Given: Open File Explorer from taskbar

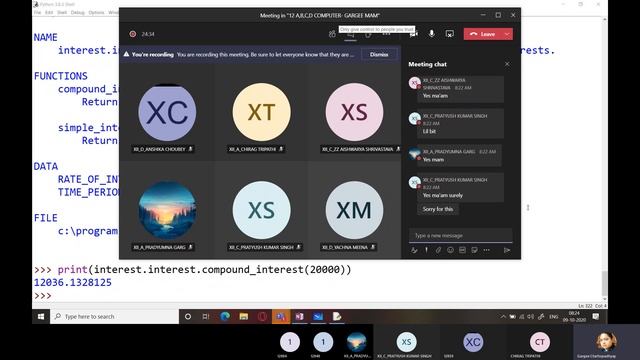Looking at the screenshot, I should click(x=244, y=316).
